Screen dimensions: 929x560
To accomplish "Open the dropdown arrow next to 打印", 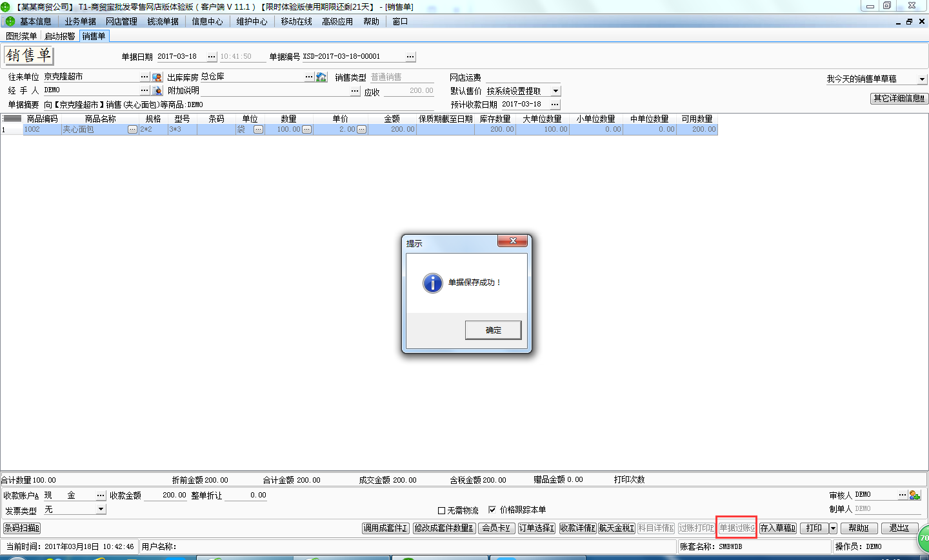I will [x=833, y=528].
